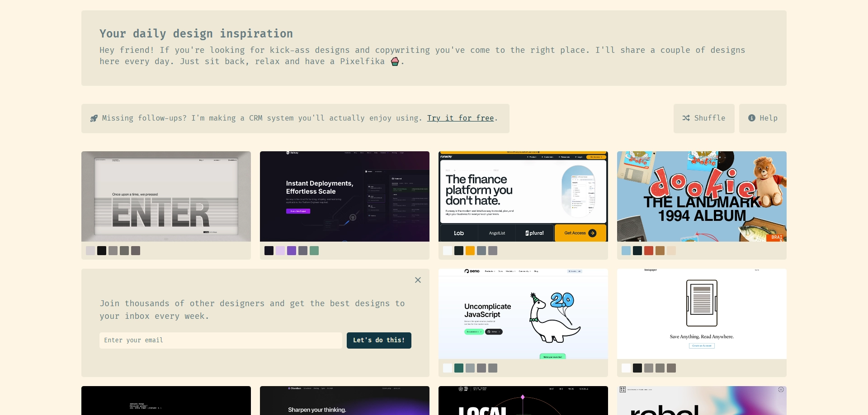Open the Product dropdown in the Runway navbar

click(533, 157)
